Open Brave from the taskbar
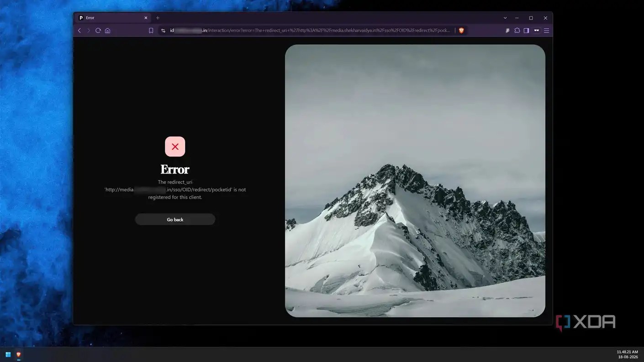Image resolution: width=644 pixels, height=362 pixels. [19, 354]
